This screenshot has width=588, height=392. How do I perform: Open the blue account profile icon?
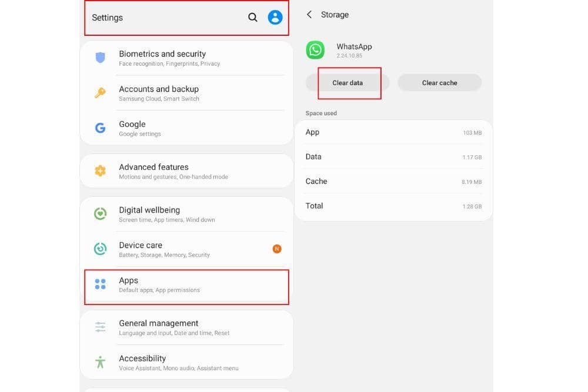pos(275,18)
